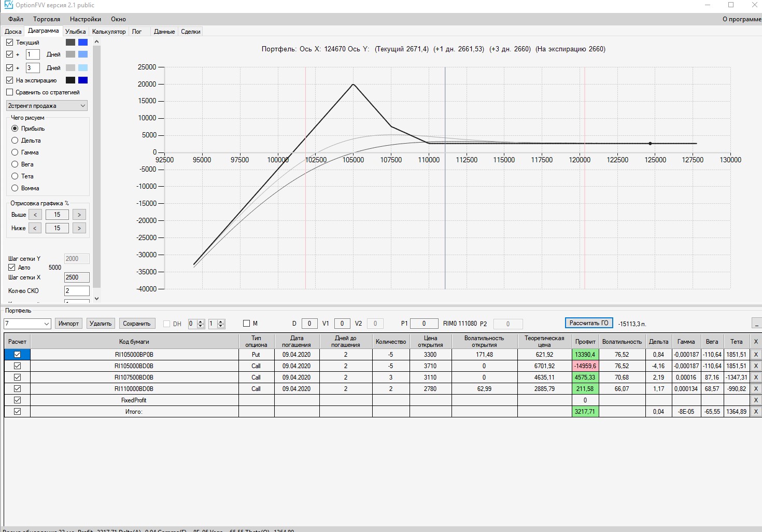
Task: Decrease the Выше chart range with left arrow
Action: pyautogui.click(x=35, y=215)
